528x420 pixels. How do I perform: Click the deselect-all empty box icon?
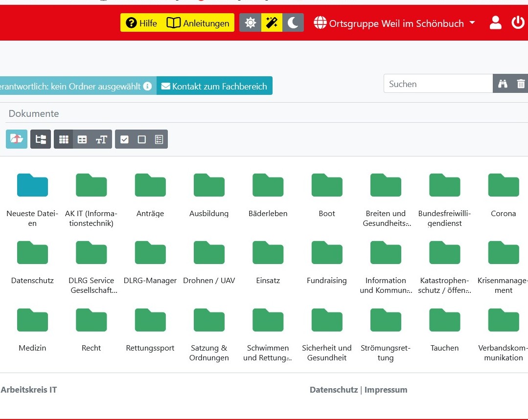coord(141,139)
